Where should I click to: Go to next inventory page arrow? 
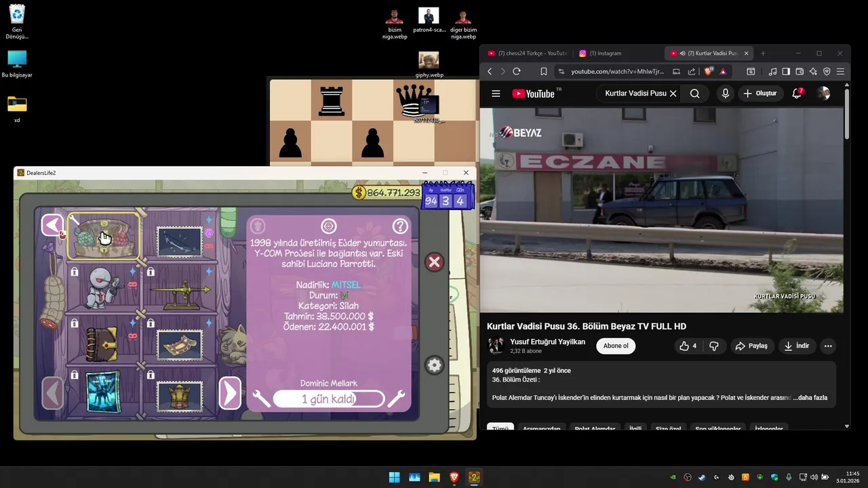click(x=230, y=392)
